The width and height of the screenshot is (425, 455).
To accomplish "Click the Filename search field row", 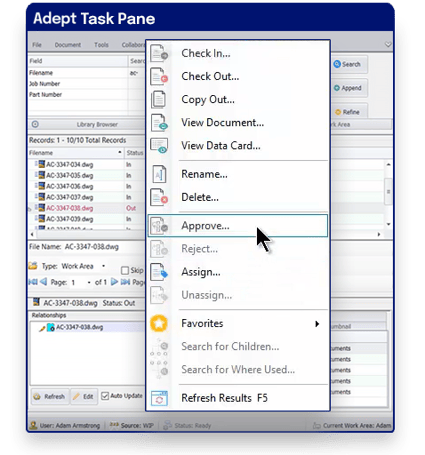I will tap(87, 73).
